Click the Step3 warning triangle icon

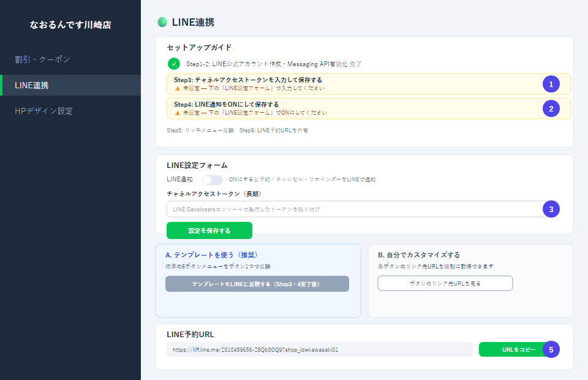pyautogui.click(x=178, y=88)
